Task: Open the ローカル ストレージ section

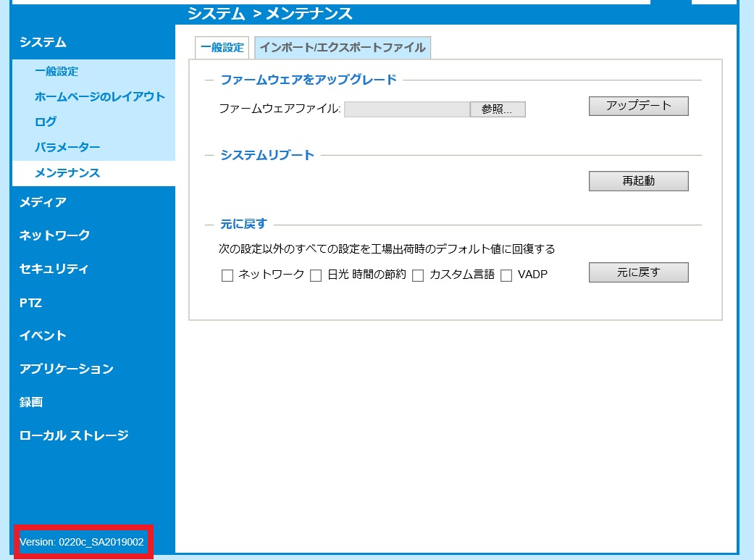Action: click(74, 435)
